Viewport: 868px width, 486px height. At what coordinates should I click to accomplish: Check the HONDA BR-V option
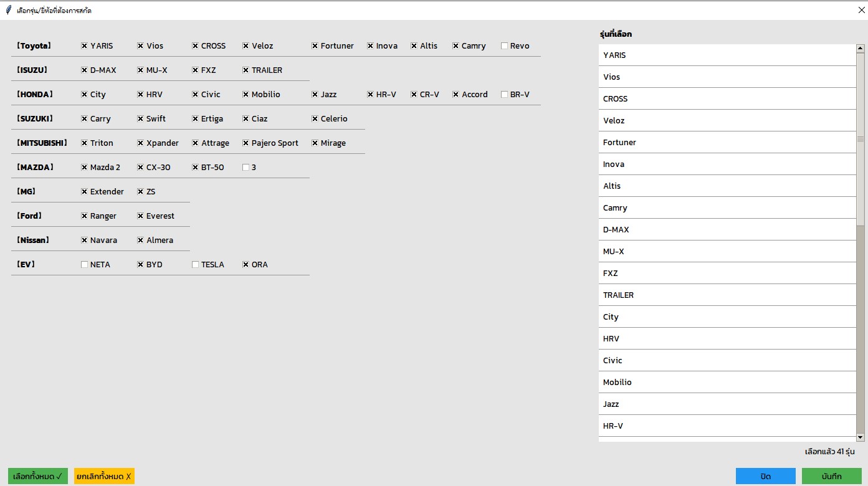point(505,95)
